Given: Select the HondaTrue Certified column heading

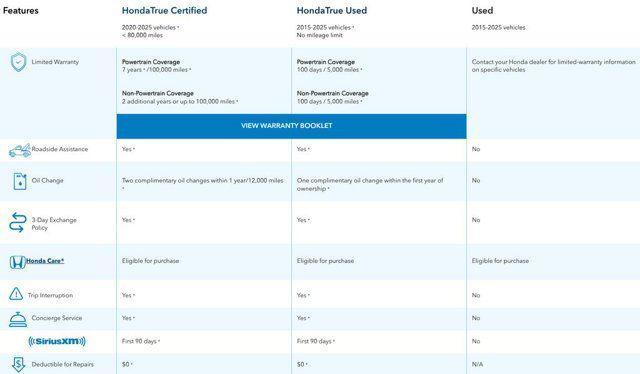Looking at the screenshot, I should (164, 11).
